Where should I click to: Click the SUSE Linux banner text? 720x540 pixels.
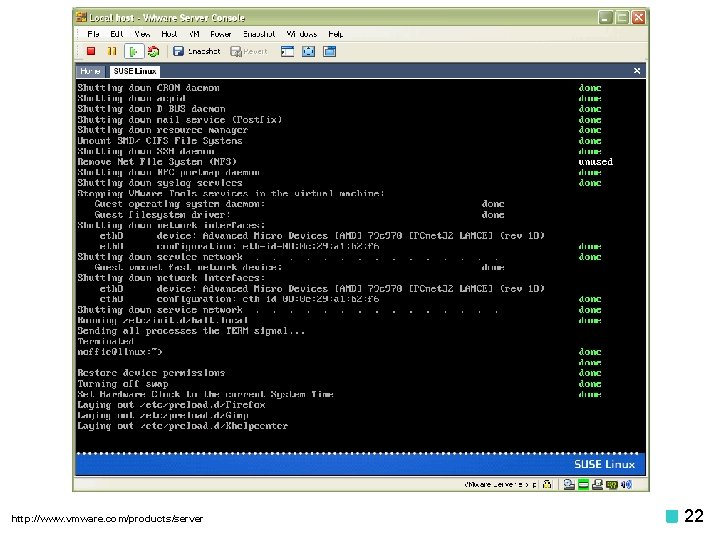pos(604,464)
